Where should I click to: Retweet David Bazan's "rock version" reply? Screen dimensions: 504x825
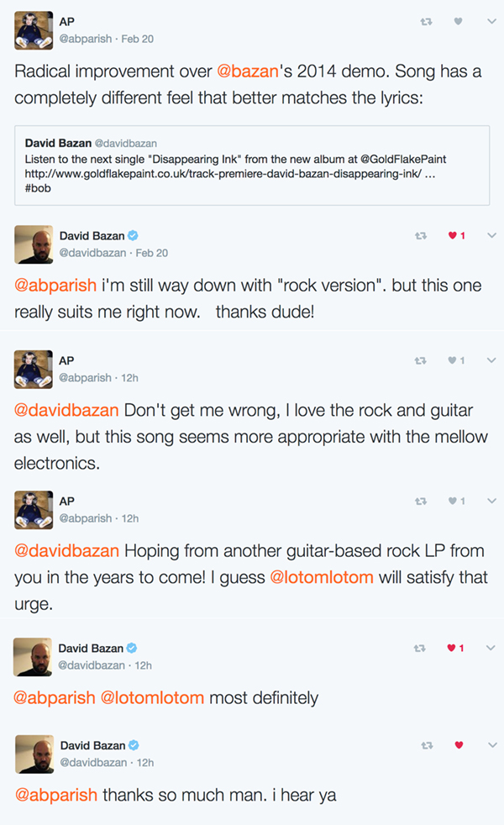coord(421,236)
